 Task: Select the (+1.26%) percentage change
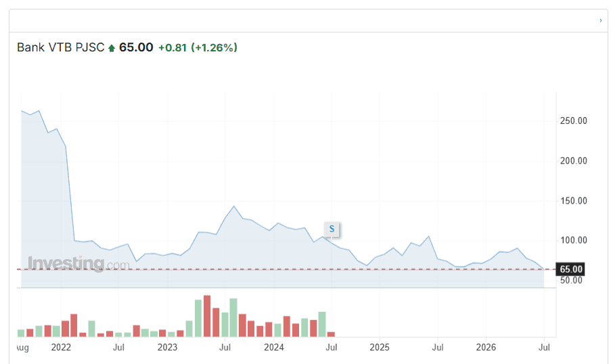tap(214, 48)
